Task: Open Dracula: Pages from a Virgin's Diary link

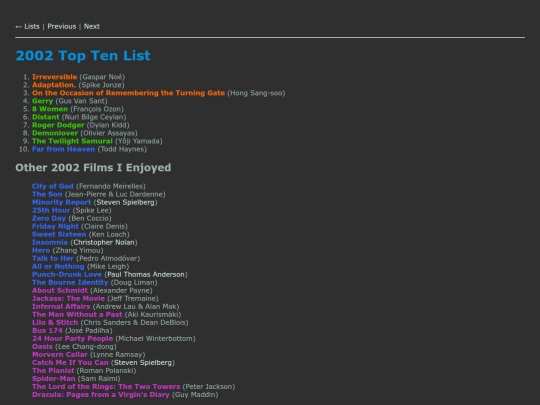Action: [x=101, y=395]
